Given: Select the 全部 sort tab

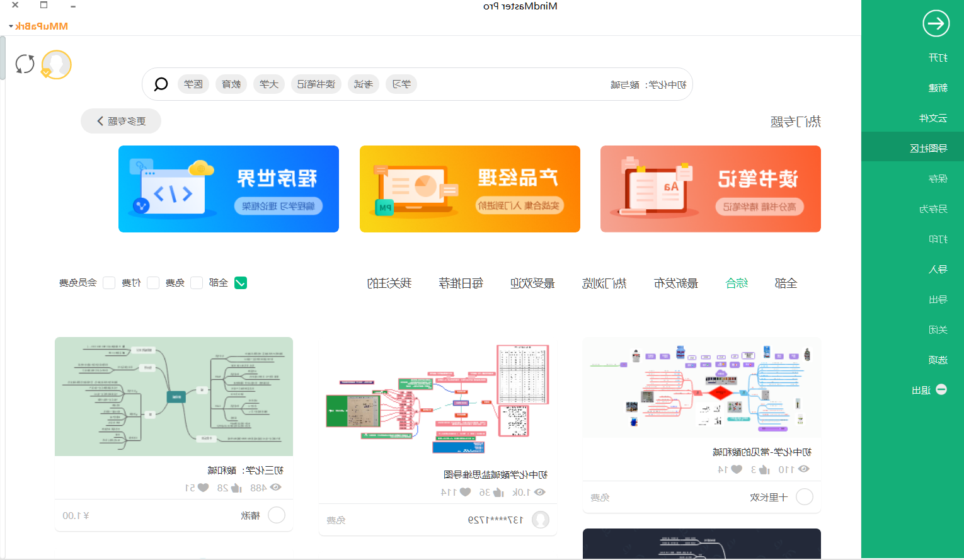Looking at the screenshot, I should [786, 283].
